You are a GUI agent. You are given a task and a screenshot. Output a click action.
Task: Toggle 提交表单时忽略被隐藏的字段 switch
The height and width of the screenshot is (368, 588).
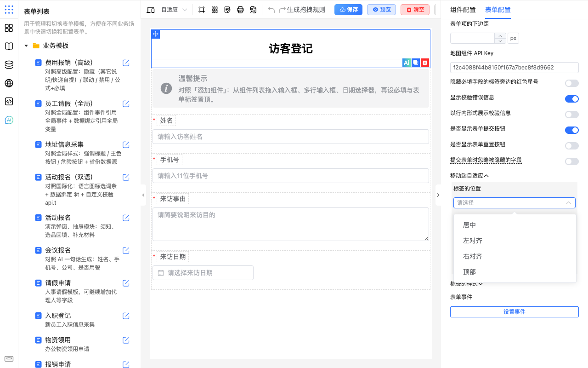572,161
